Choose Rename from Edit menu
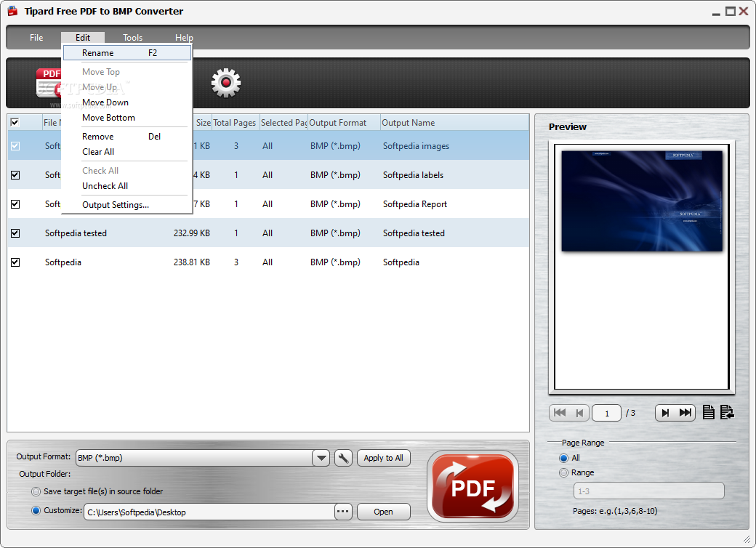The height and width of the screenshot is (548, 756). (x=127, y=53)
